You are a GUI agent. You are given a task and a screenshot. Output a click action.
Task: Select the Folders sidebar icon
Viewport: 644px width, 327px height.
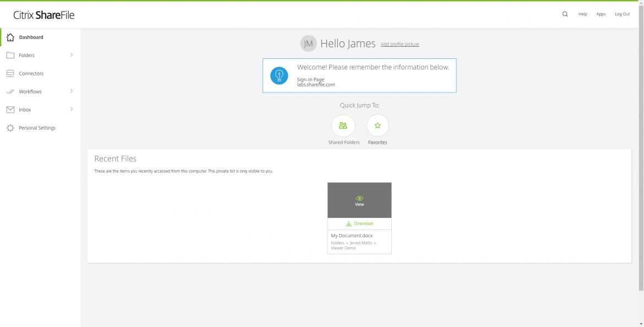[9, 55]
